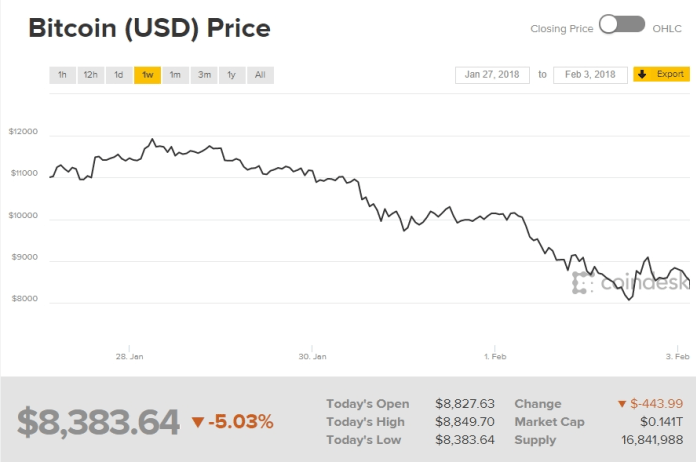Viewport: 696px width, 462px height.
Task: Switch to the 1d range
Action: tap(118, 75)
